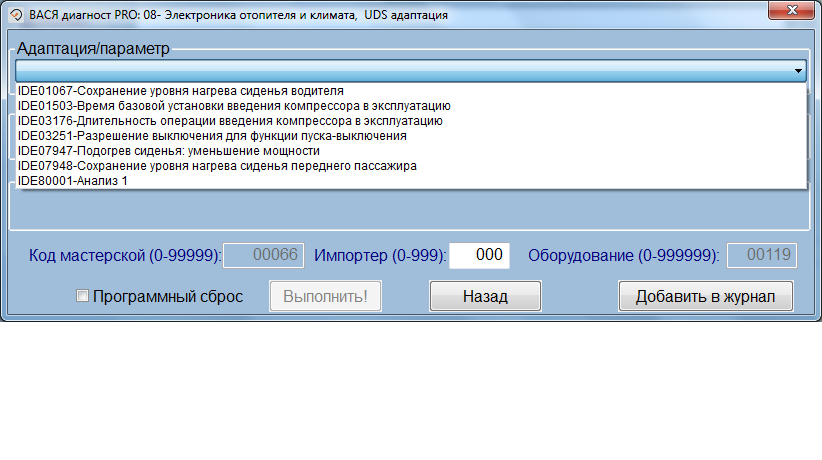Click the Оборудование field showing 00119

761,255
